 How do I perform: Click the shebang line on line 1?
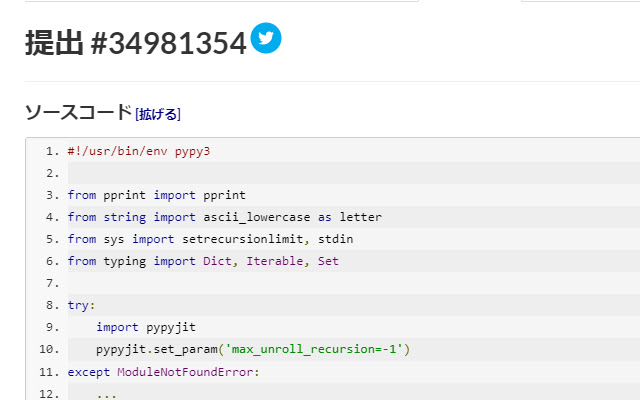pyautogui.click(x=139, y=151)
